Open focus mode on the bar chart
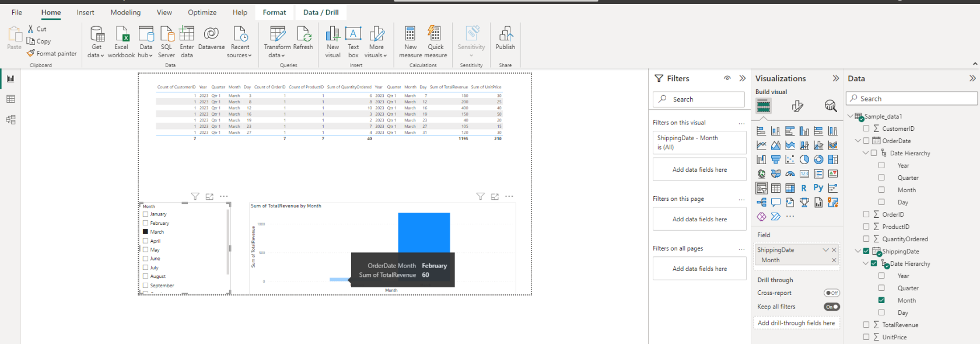 (x=495, y=197)
